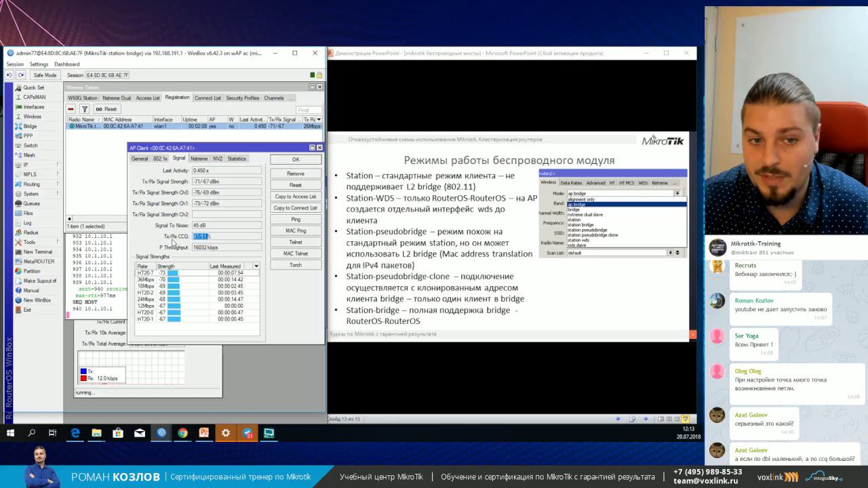This screenshot has height=488, width=868.
Task: Show more Wireless Tables tabs (...)
Action: click(x=291, y=98)
